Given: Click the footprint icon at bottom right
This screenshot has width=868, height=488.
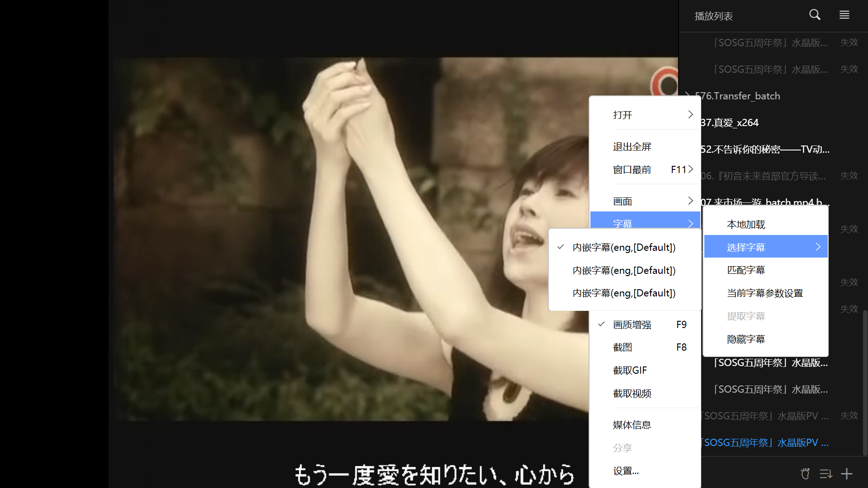Looking at the screenshot, I should [805, 474].
